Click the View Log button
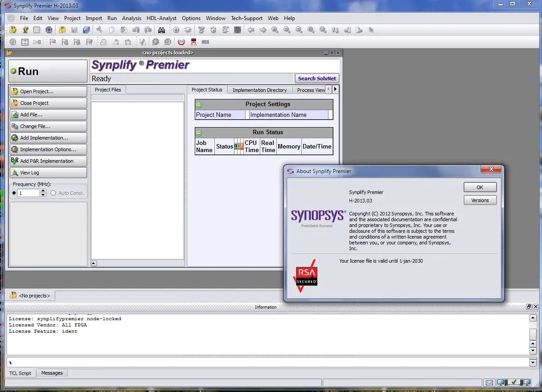The image size is (542, 392). pos(48,173)
